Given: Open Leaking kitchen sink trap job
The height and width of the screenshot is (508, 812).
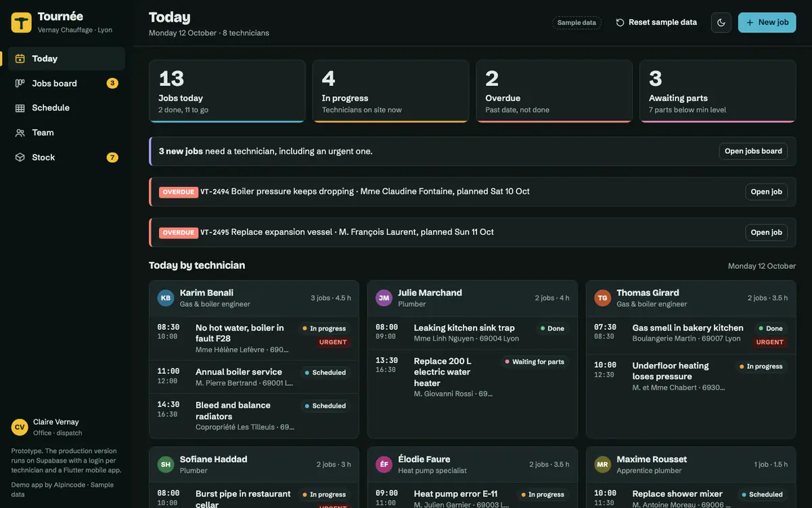Looking at the screenshot, I should (x=472, y=333).
